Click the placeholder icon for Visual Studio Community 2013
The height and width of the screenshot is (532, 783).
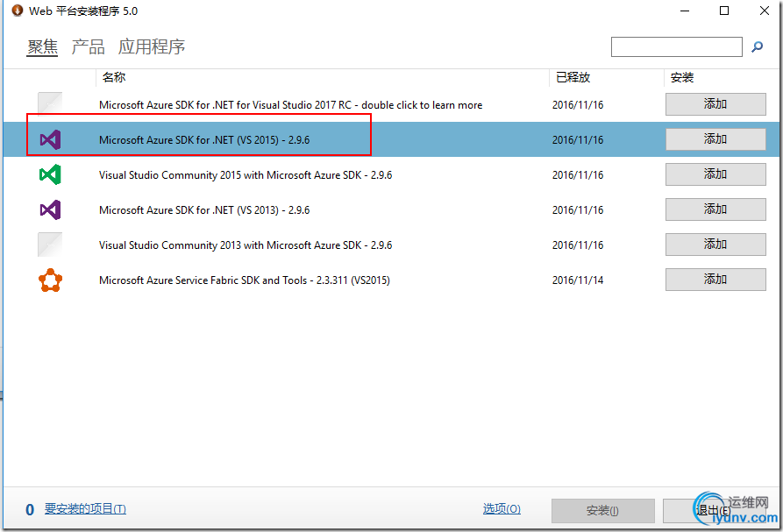click(51, 245)
